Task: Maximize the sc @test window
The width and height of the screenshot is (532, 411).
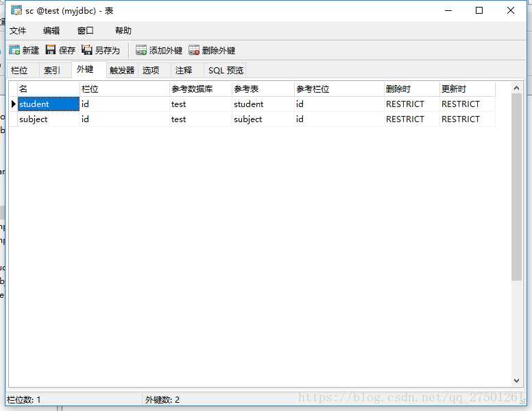Action: pos(479,10)
